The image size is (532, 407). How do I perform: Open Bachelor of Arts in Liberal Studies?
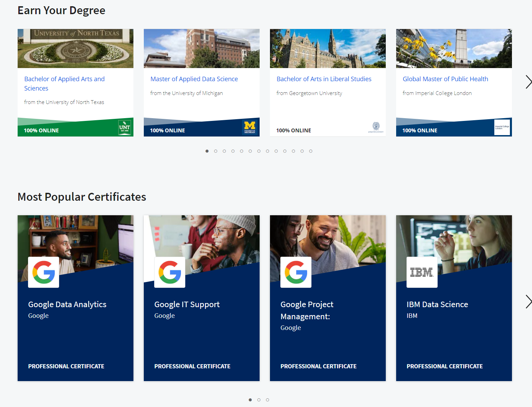click(324, 79)
